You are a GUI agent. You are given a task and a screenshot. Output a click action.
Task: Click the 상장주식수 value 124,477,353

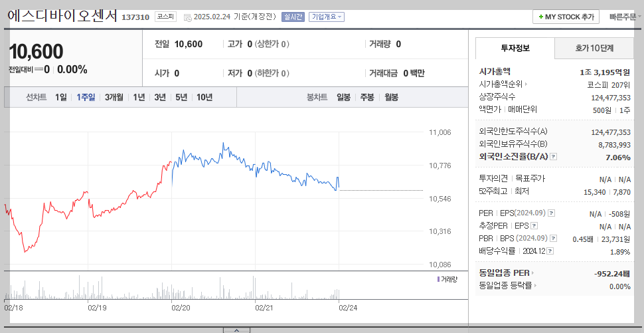tap(611, 98)
